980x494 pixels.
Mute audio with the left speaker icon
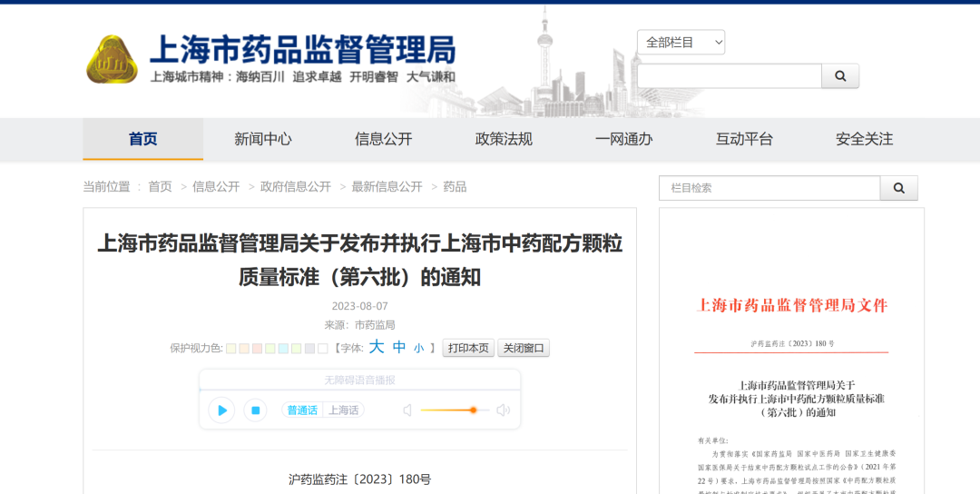coord(407,410)
